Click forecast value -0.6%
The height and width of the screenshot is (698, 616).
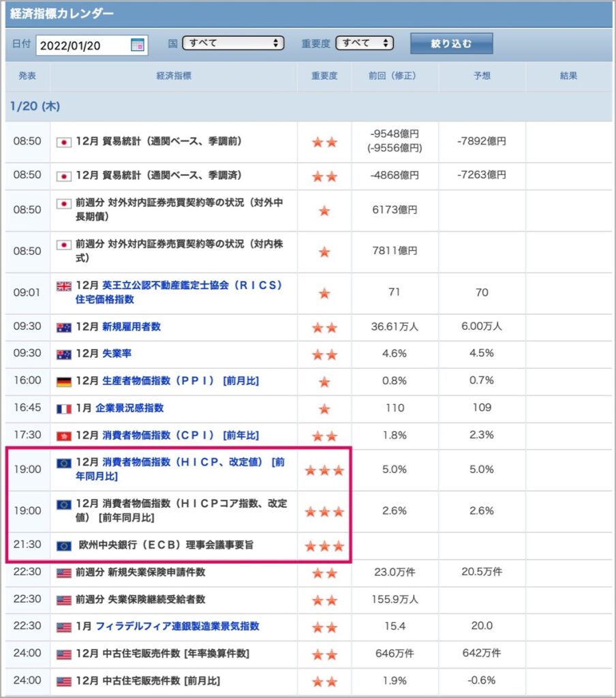482,680
